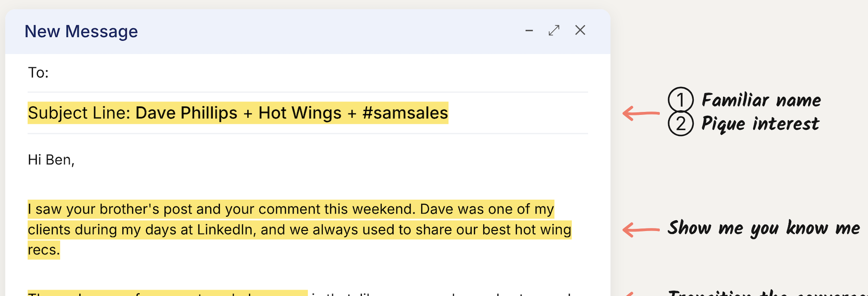
Task: Close the New Message compose window
Action: click(x=580, y=30)
